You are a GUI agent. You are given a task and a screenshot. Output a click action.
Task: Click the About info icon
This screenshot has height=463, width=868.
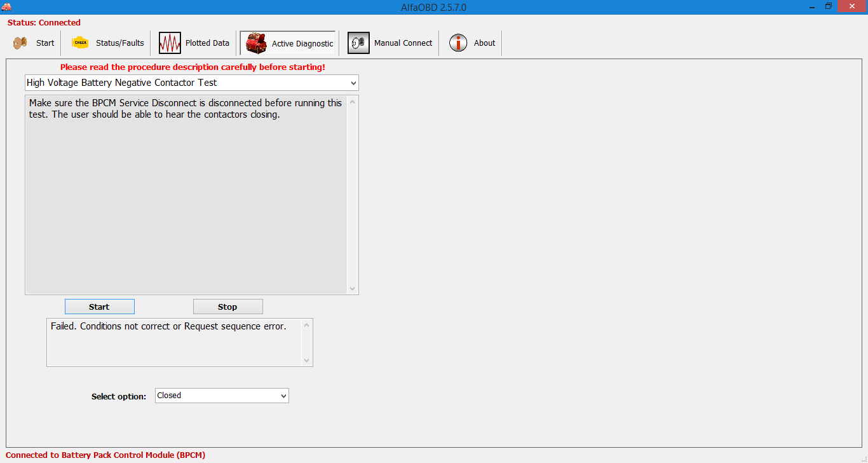click(458, 43)
